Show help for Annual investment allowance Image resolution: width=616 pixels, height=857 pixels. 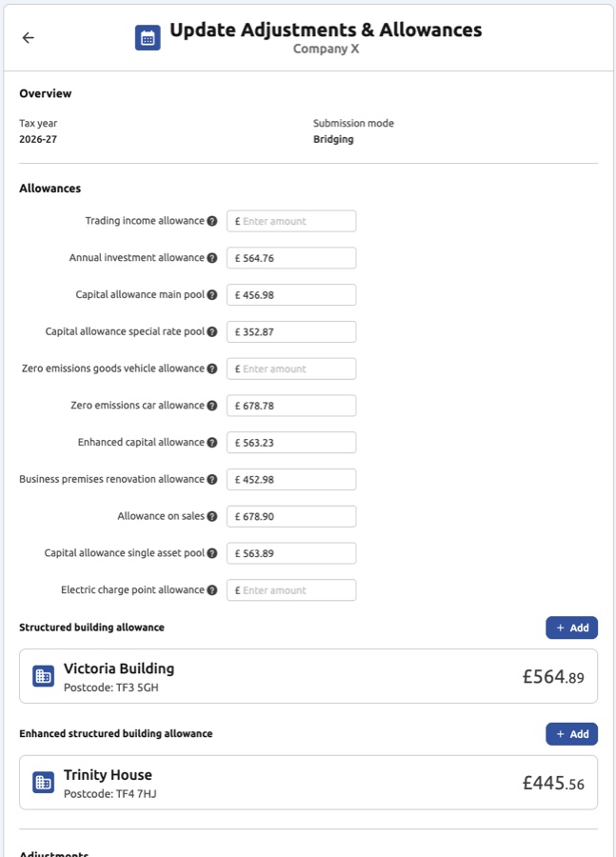point(211,258)
